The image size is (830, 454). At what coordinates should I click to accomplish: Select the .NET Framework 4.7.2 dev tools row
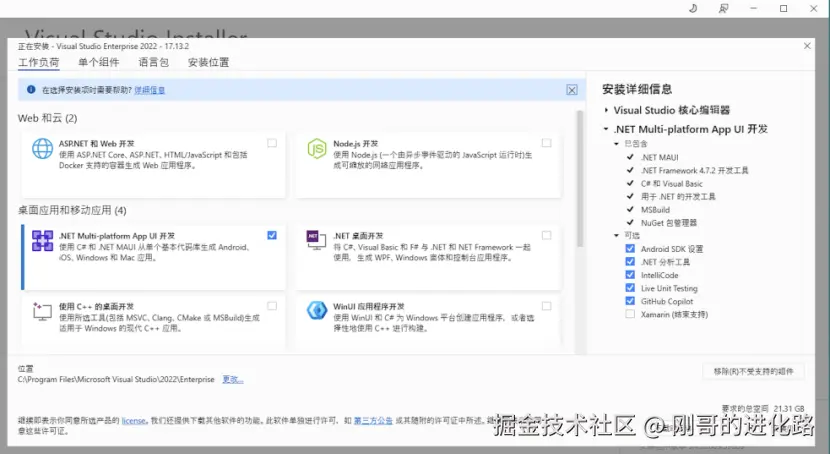[694, 170]
